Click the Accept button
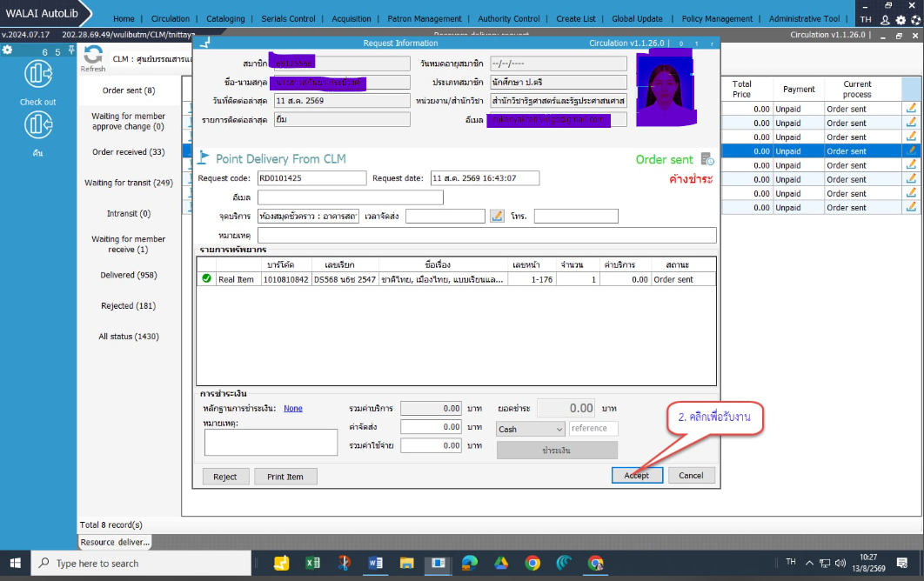Image resolution: width=924 pixels, height=581 pixels. point(637,476)
